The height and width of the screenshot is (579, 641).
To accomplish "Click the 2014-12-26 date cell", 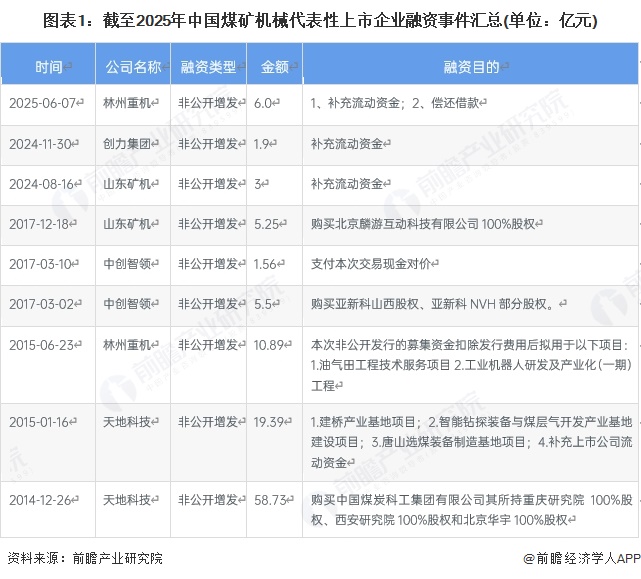I will pos(41,498).
